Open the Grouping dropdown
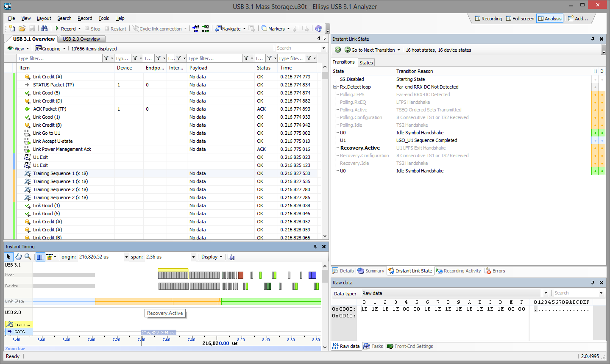610x364 pixels. (50, 49)
